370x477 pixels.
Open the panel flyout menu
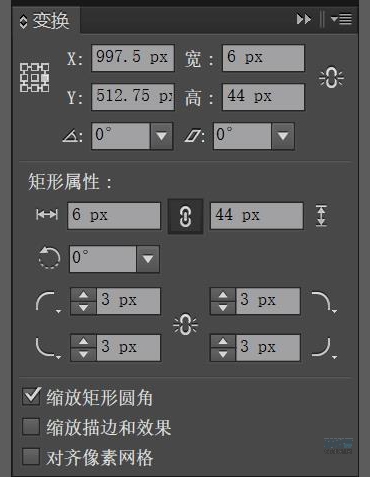pyautogui.click(x=341, y=19)
